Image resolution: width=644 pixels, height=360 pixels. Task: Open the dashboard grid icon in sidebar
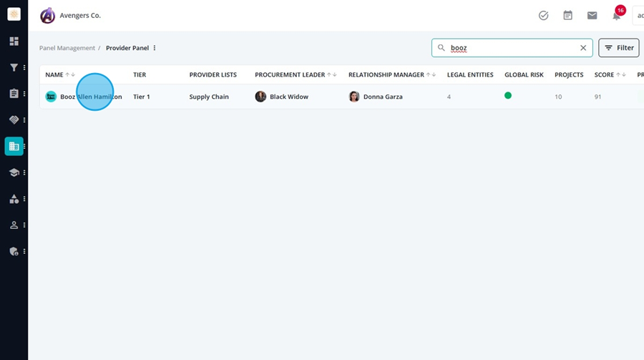[x=14, y=41]
